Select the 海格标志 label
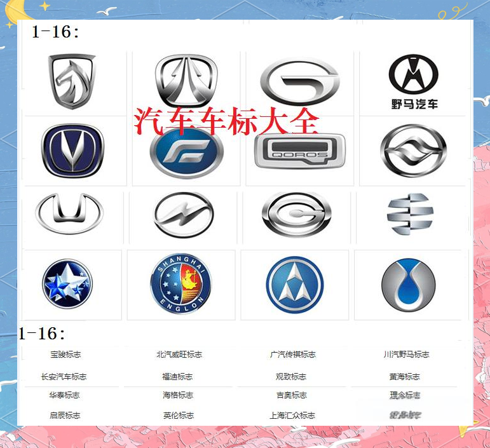The height and width of the screenshot is (448, 490). click(178, 395)
